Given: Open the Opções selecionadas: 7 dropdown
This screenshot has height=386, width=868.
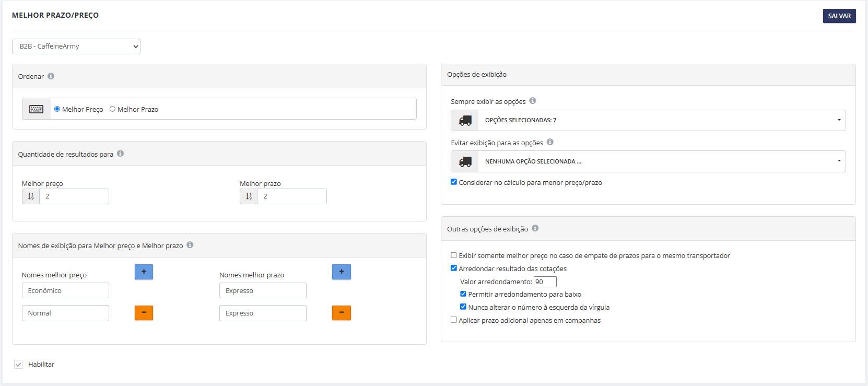Looking at the screenshot, I should [662, 120].
